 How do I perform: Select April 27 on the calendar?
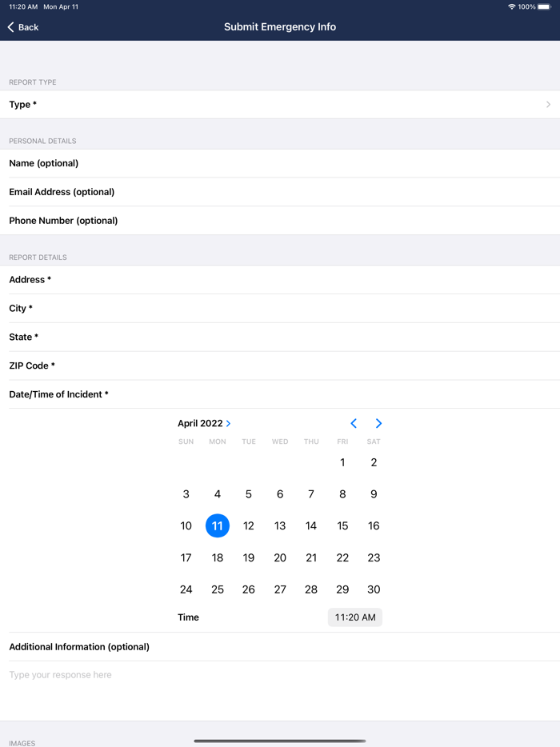pyautogui.click(x=280, y=589)
